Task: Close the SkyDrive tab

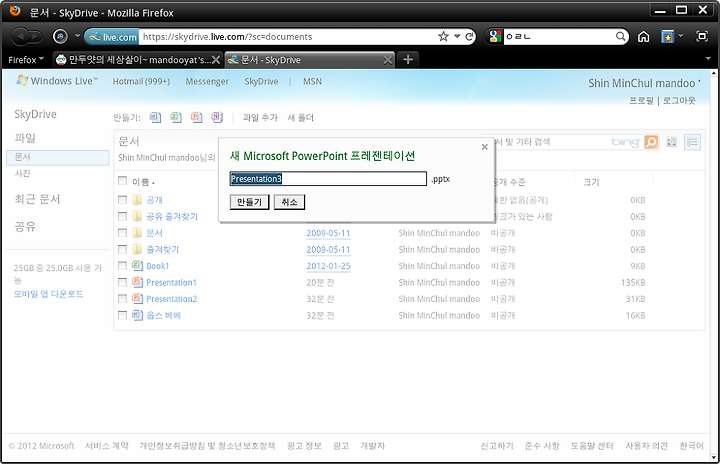Action: coord(388,60)
